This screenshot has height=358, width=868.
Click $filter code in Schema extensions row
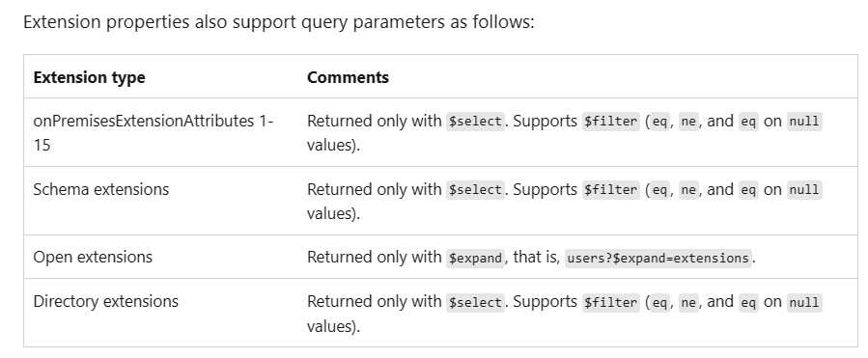coord(610,190)
